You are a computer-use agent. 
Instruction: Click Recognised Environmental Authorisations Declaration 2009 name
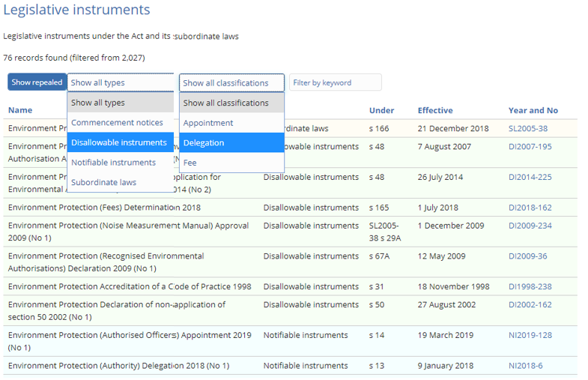106,262
